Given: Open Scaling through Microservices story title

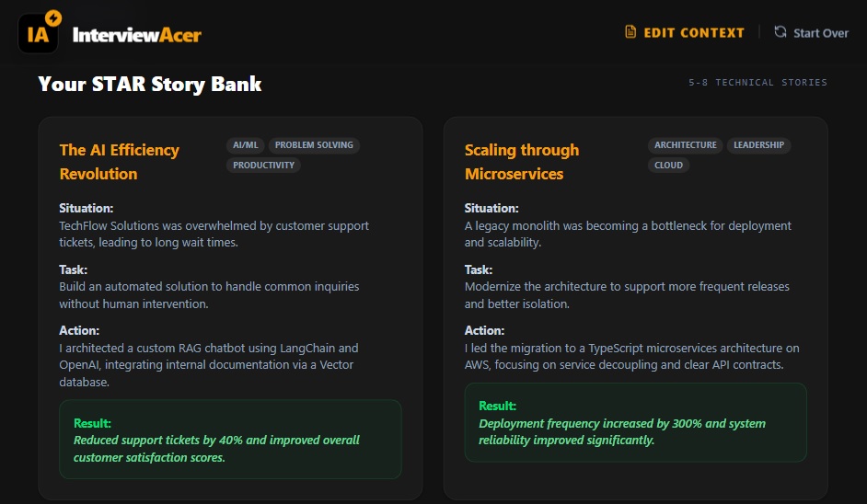Looking at the screenshot, I should click(522, 161).
